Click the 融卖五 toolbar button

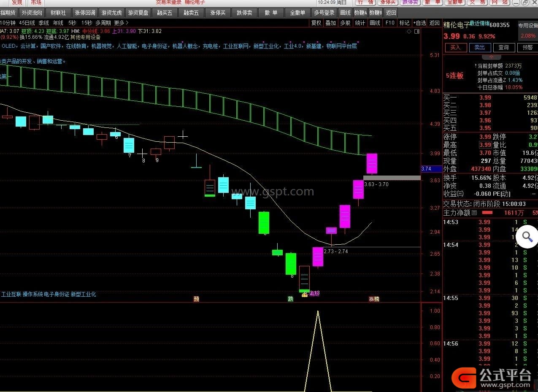[191, 13]
